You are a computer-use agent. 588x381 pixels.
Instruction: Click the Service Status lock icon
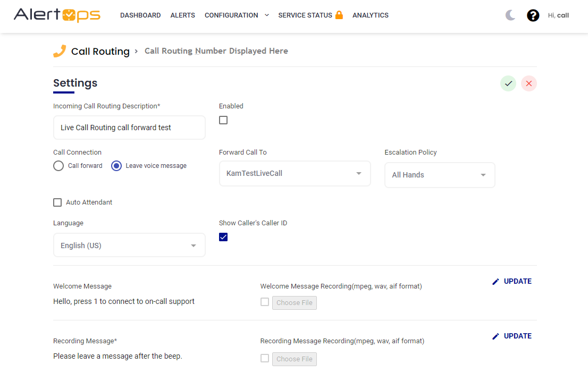[x=339, y=15]
